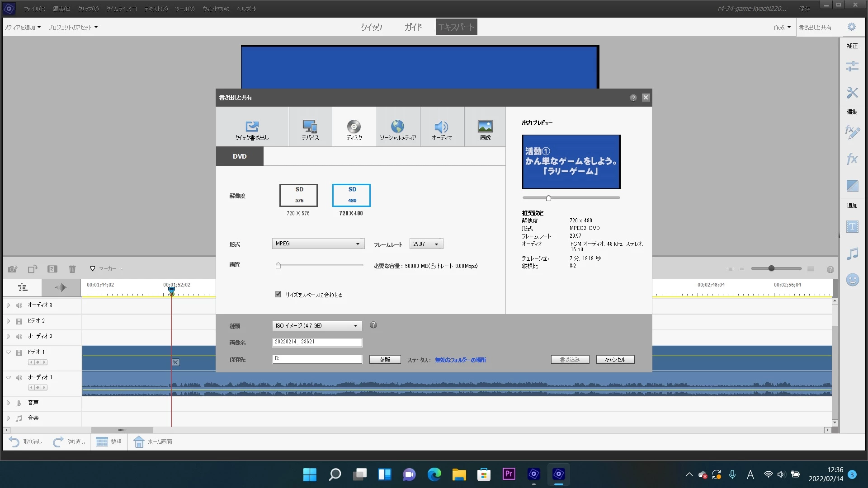The width and height of the screenshot is (868, 488).
Task: Select the オーディオ speaker export icon
Action: [x=441, y=127]
